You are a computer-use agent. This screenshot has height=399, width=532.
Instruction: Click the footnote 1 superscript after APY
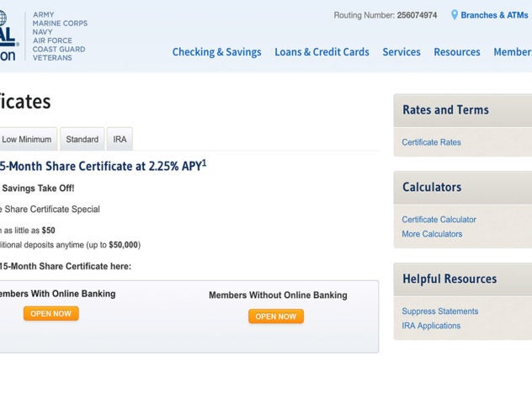tap(204, 162)
